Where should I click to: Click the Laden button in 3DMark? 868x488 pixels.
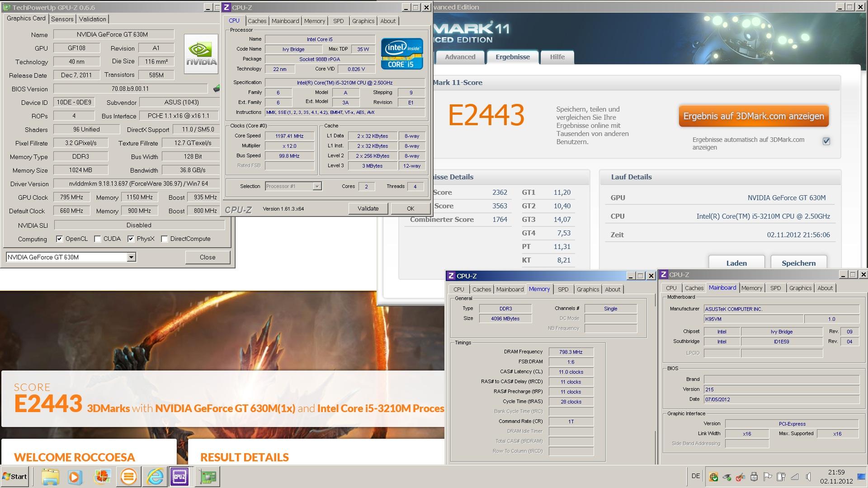tap(736, 263)
